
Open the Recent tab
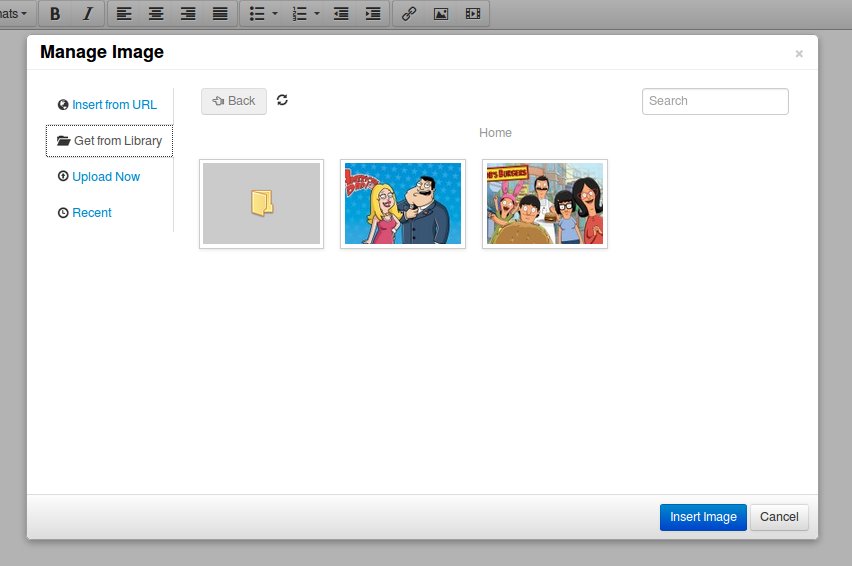pyautogui.click(x=85, y=212)
